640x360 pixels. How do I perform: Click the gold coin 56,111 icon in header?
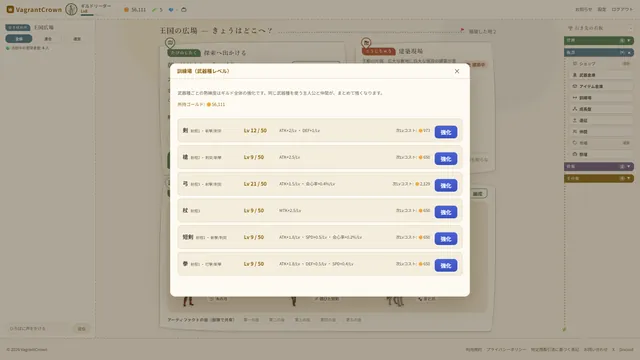(x=126, y=9)
